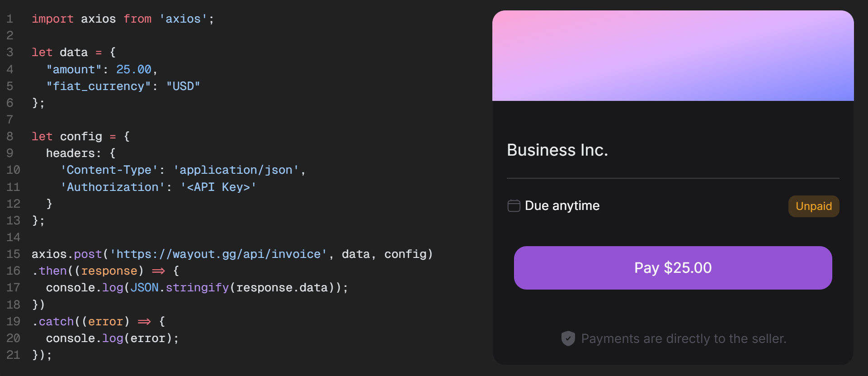This screenshot has height=376, width=868.
Task: Click the 'Content-Type' header key
Action: tap(109, 170)
